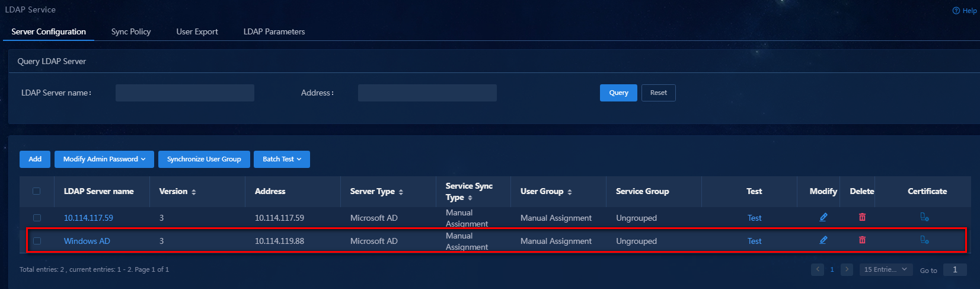Click address cell 10.114.117.59

point(279,218)
